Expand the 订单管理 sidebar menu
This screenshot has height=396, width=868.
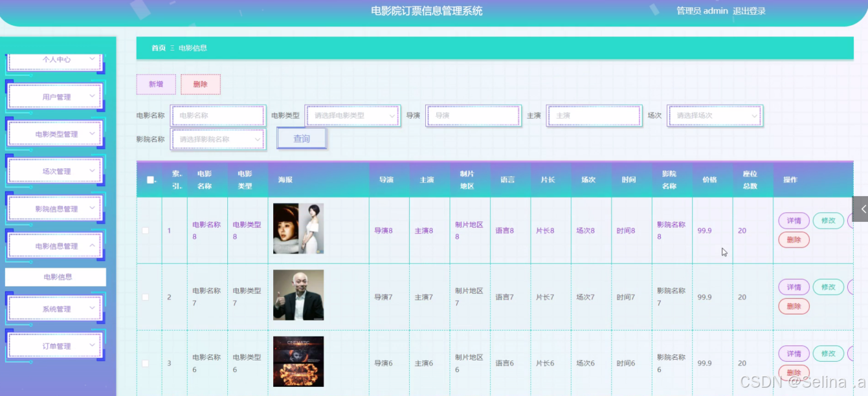55,346
